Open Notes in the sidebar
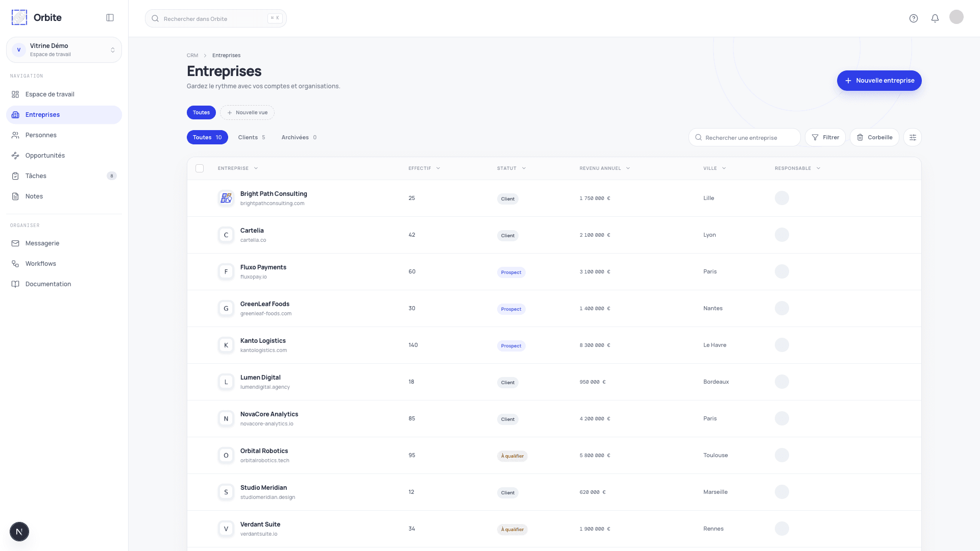 click(64, 196)
